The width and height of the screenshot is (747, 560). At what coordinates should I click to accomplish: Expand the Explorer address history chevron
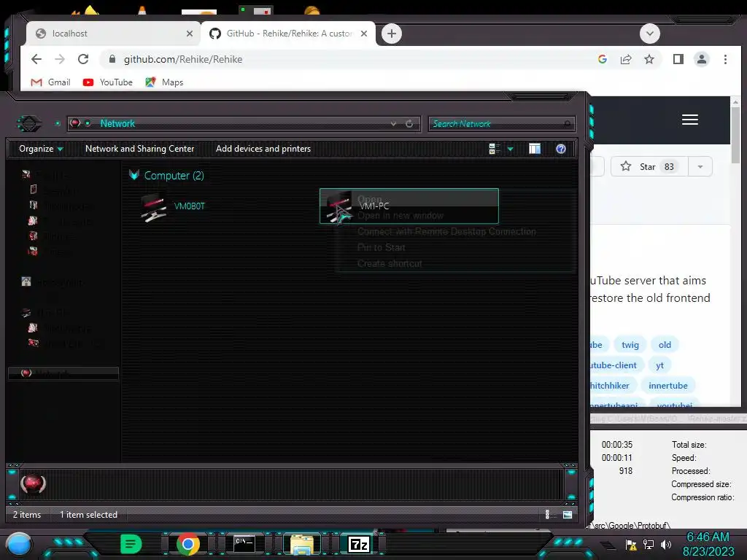click(393, 123)
